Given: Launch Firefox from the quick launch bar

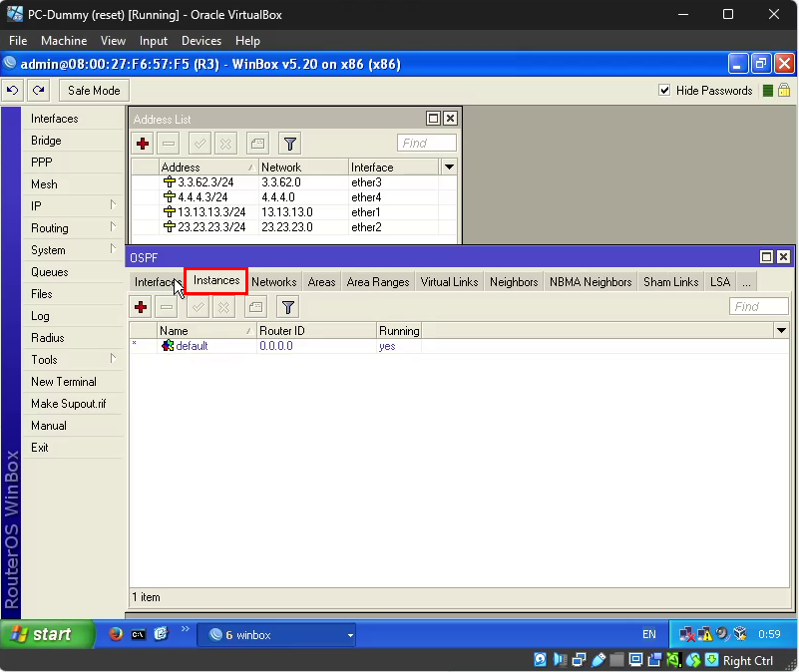Looking at the screenshot, I should coord(116,634).
